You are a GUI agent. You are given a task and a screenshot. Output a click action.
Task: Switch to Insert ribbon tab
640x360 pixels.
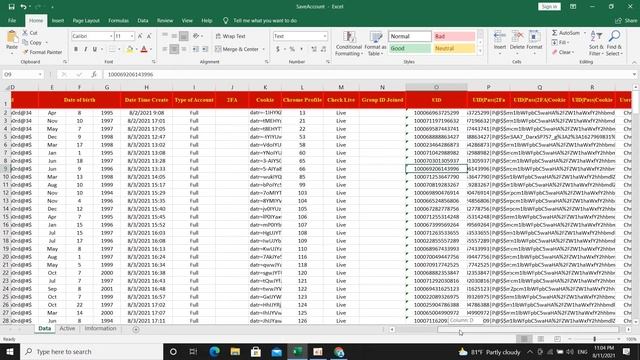click(58, 20)
